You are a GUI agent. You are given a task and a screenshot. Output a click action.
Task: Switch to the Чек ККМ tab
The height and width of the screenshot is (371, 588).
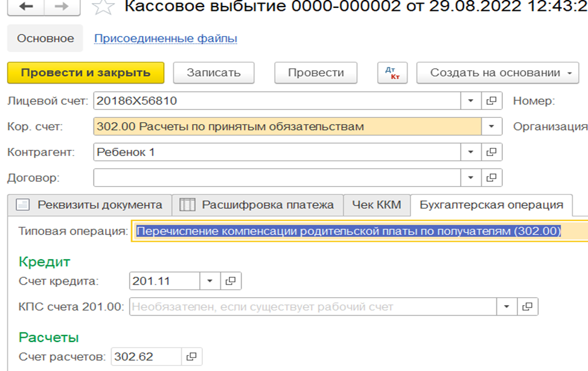pos(377,205)
